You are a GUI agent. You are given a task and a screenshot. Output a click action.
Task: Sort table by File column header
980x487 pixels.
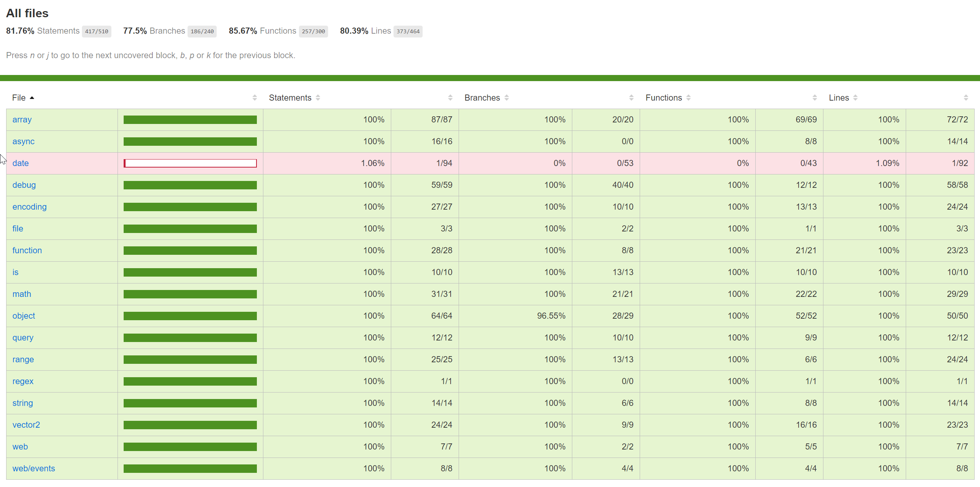19,98
